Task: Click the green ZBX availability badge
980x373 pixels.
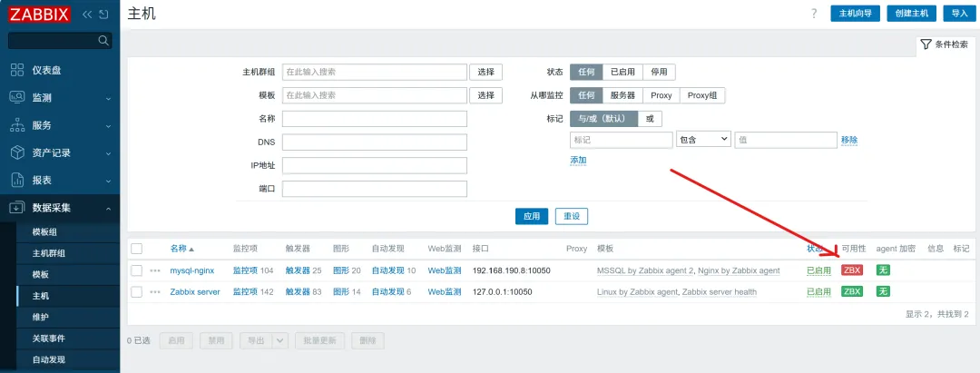Action: click(x=852, y=292)
